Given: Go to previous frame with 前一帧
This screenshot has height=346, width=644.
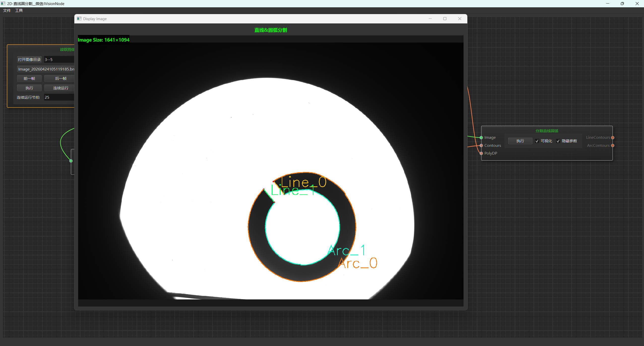Looking at the screenshot, I should pyautogui.click(x=29, y=79).
